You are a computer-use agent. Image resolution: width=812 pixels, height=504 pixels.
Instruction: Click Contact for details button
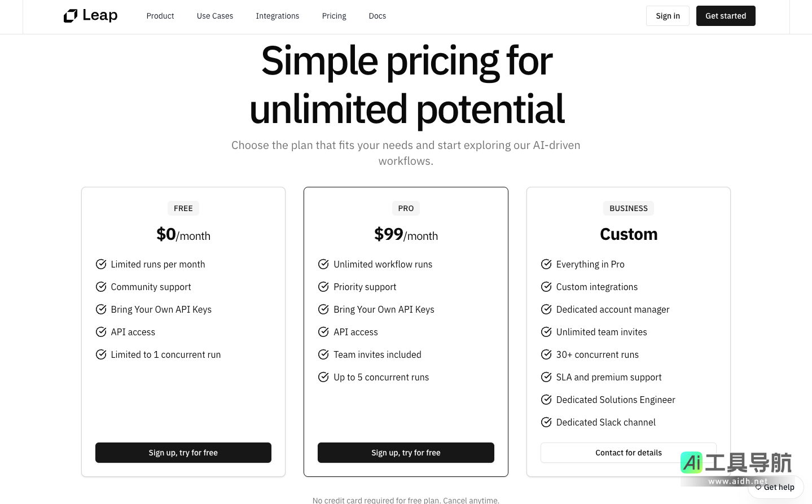pyautogui.click(x=628, y=453)
